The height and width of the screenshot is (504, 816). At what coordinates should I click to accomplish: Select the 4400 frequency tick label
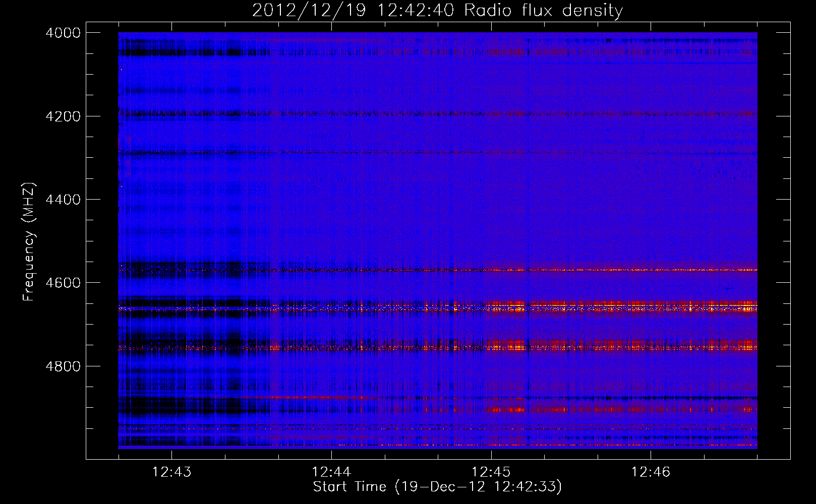coord(63,200)
